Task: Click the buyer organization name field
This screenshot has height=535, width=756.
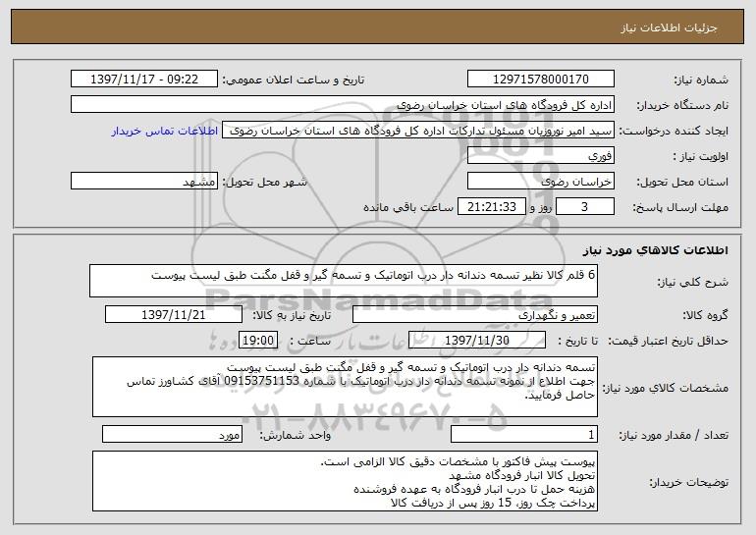Action: click(x=343, y=105)
